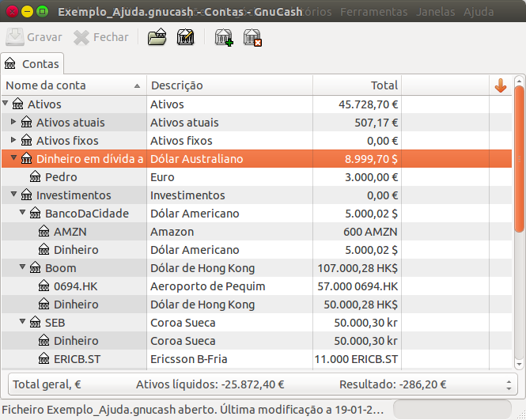Viewport: 526px width, 420px height.
Task: Click the bank icon beside 0694.HK
Action: 44,286
